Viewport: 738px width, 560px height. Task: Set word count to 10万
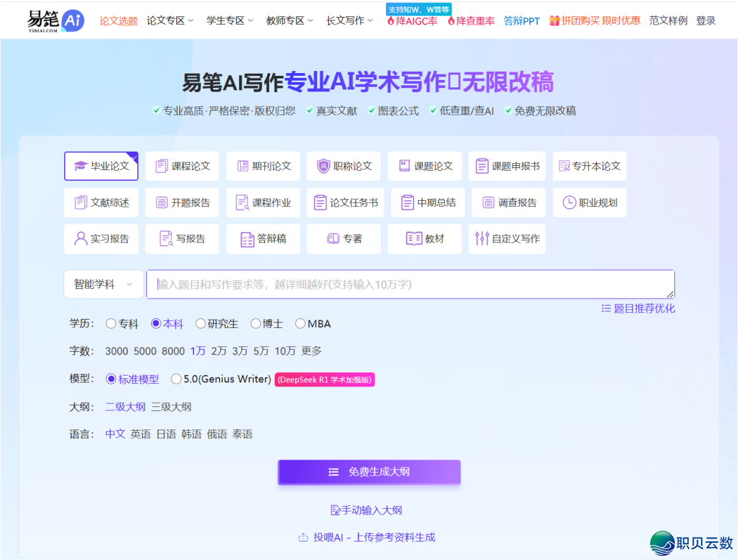(285, 351)
